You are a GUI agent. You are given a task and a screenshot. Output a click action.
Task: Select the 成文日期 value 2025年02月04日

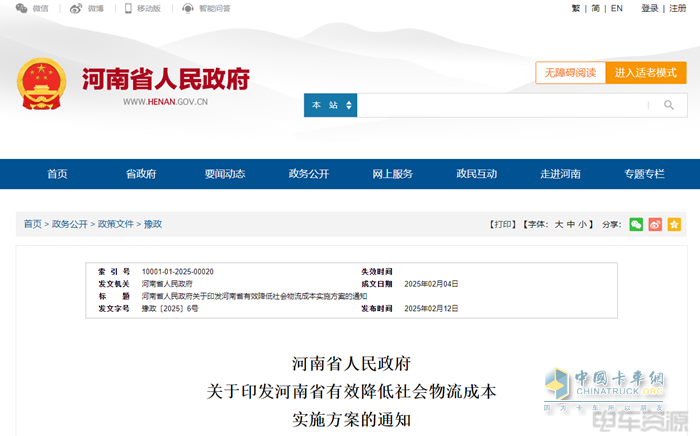(x=431, y=284)
